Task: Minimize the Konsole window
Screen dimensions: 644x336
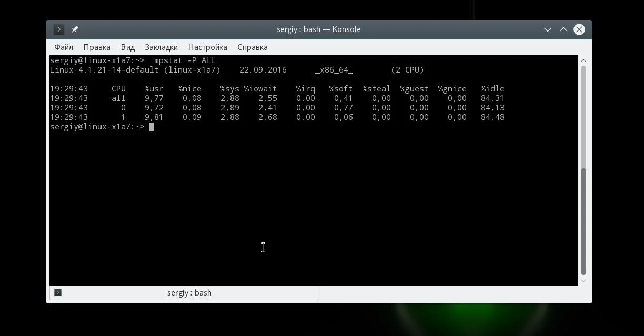Action: (547, 29)
